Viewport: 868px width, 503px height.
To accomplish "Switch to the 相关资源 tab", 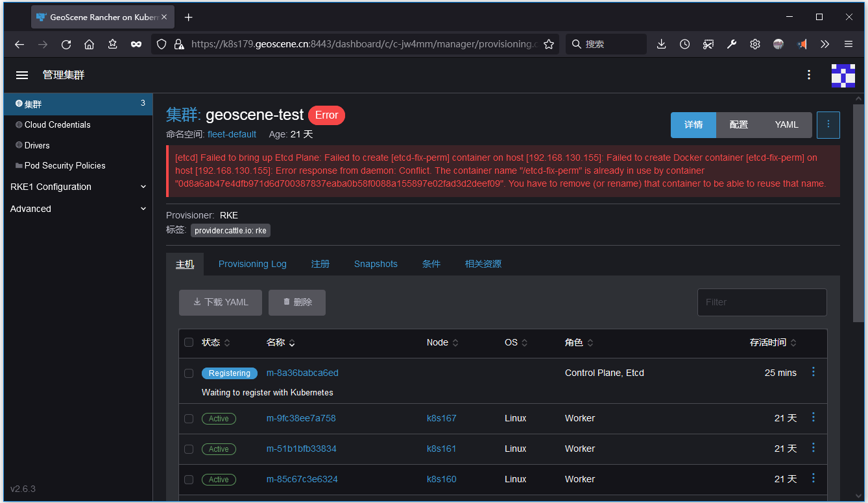I will coord(483,264).
